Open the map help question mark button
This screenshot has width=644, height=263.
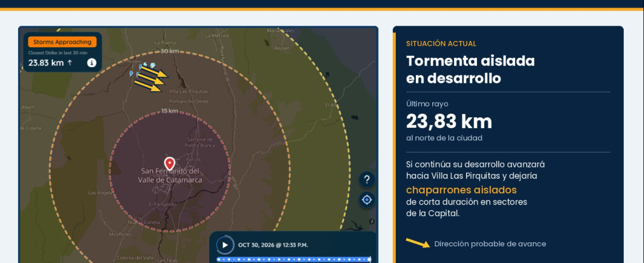point(367,180)
